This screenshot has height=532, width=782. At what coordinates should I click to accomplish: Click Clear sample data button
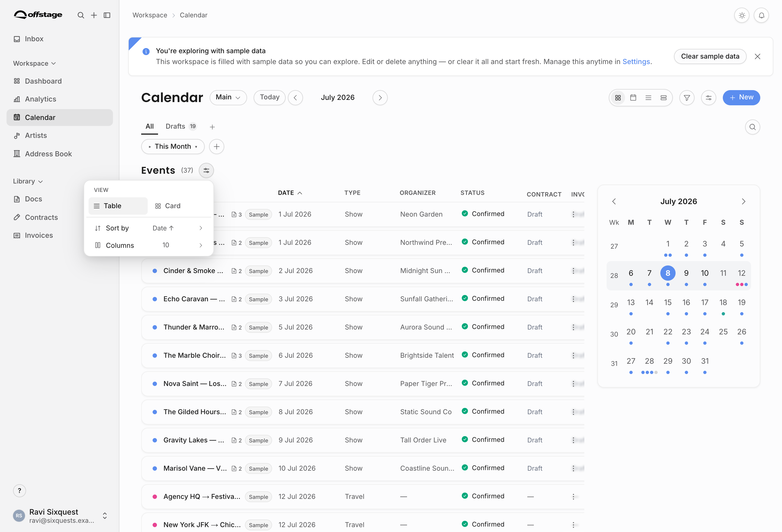710,56
